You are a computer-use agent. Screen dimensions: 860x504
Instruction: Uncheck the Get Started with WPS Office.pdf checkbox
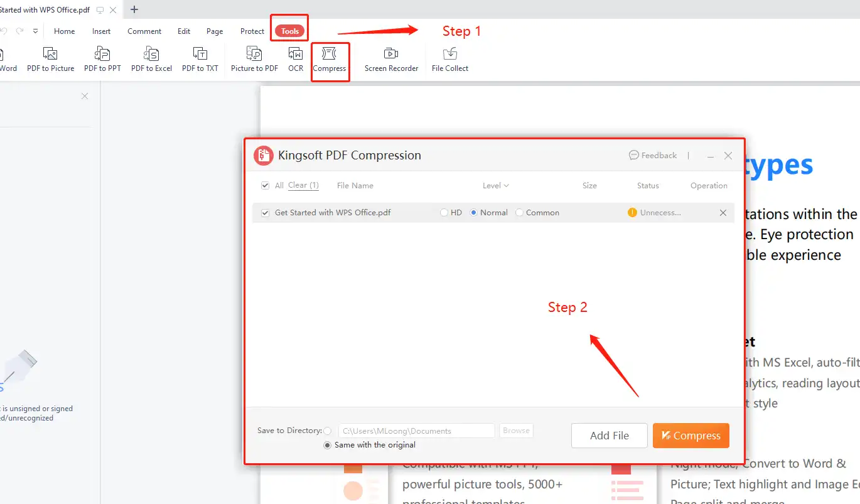tap(265, 213)
